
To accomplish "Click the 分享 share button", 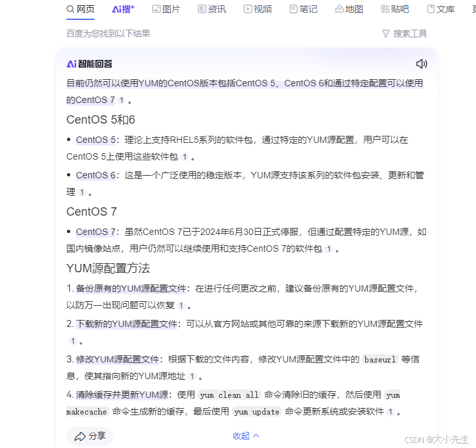I will [x=90, y=436].
